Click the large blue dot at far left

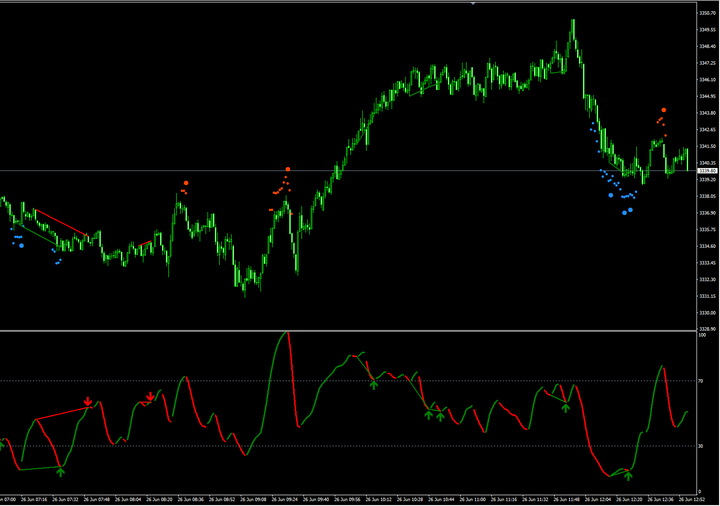[x=22, y=245]
